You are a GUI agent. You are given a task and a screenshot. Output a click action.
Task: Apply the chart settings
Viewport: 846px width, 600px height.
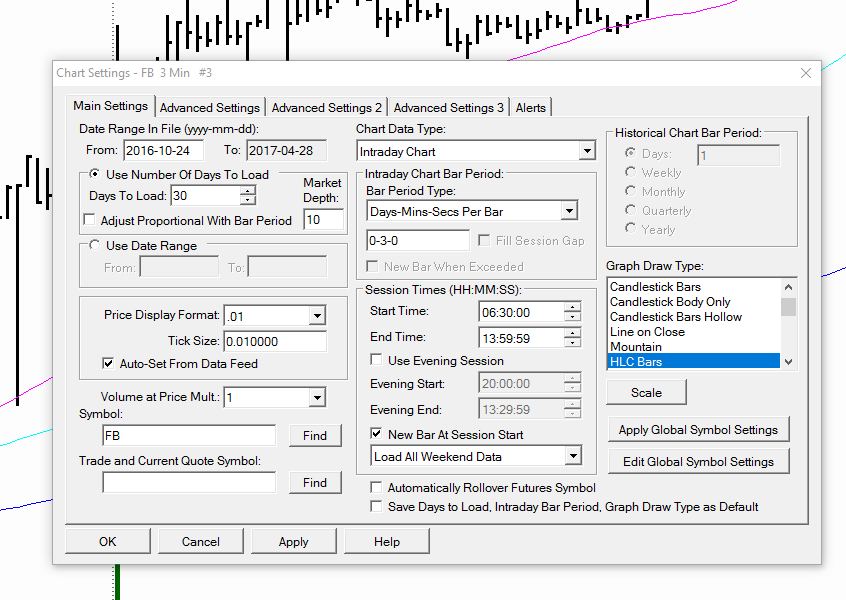pyautogui.click(x=294, y=541)
